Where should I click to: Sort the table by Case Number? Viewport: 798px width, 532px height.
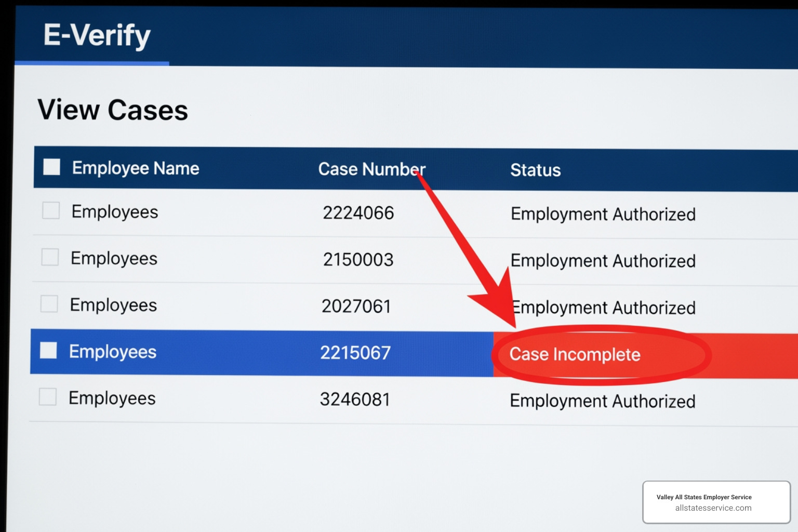point(371,169)
